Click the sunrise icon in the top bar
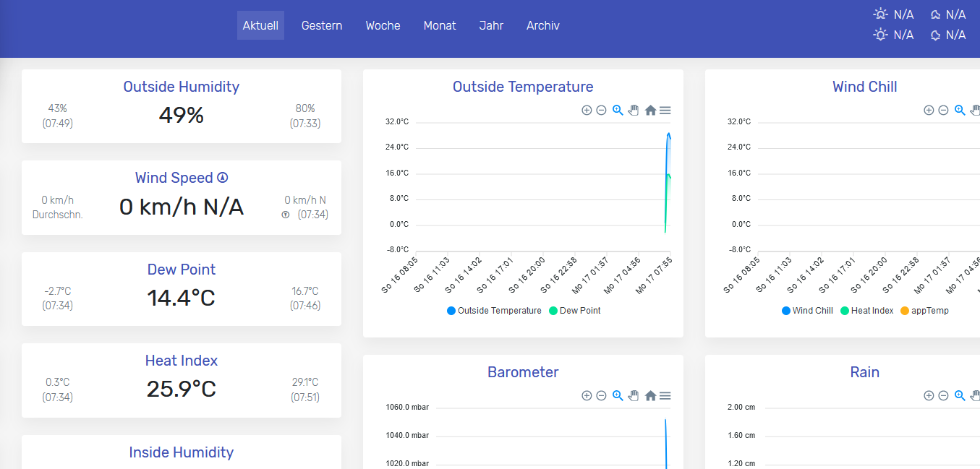The width and height of the screenshot is (980, 469). click(880, 14)
